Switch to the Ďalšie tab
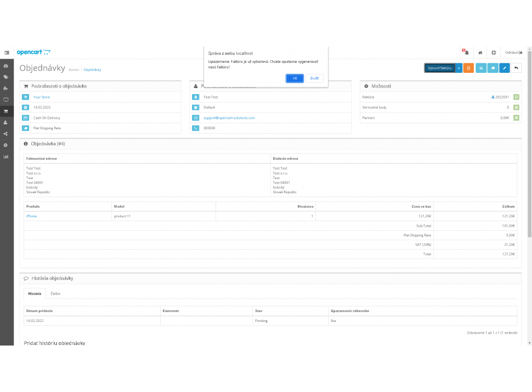The image size is (532, 392). tap(55, 293)
